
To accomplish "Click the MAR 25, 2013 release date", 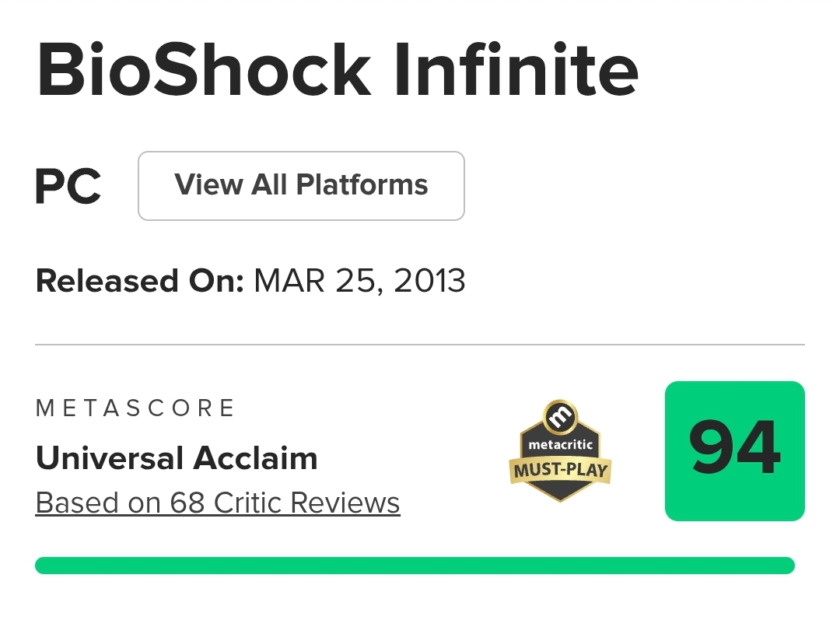I will tap(360, 281).
